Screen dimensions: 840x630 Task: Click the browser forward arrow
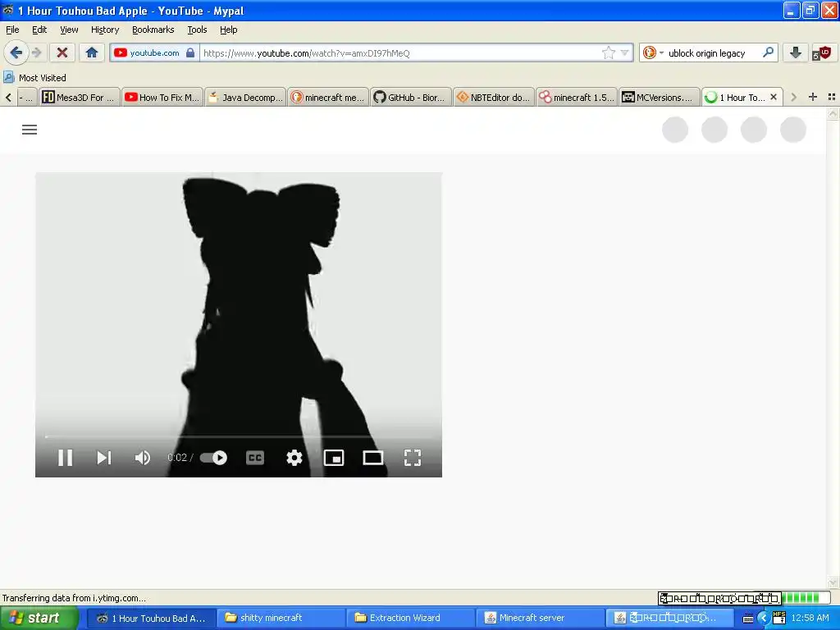coord(36,52)
